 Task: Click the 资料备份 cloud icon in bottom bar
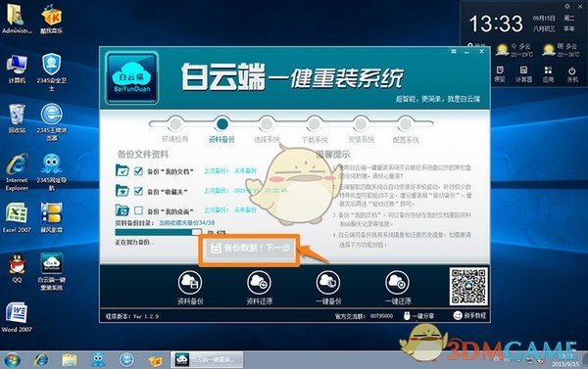pos(190,283)
